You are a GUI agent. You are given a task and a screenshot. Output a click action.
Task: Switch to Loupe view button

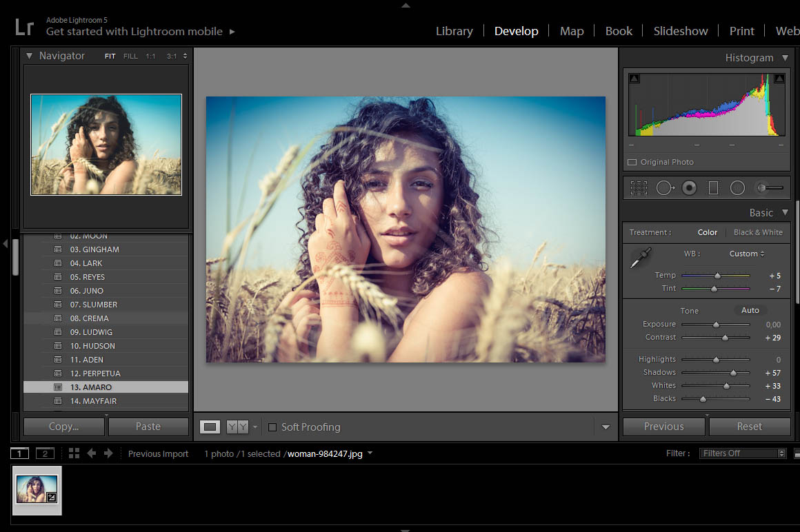210,427
